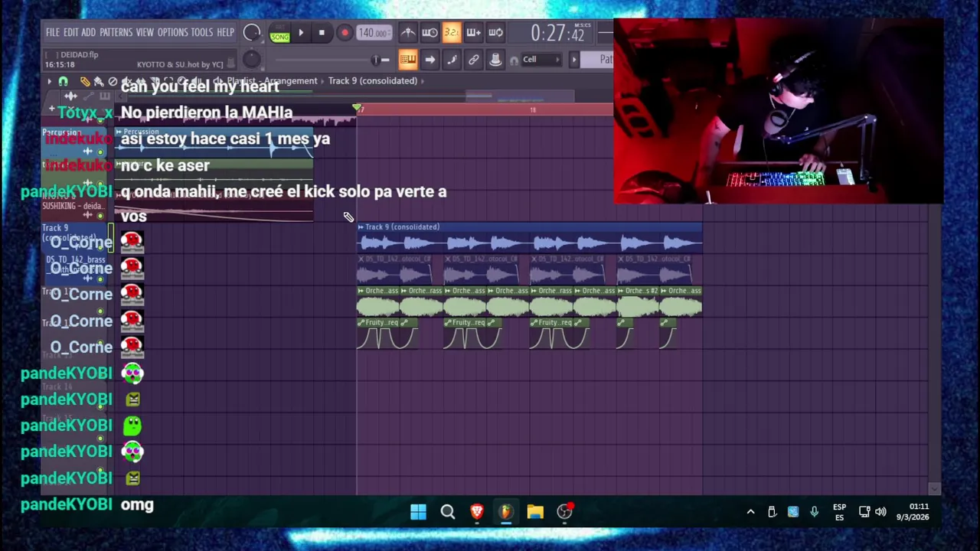Open File Explorer from taskbar

pyautogui.click(x=535, y=512)
